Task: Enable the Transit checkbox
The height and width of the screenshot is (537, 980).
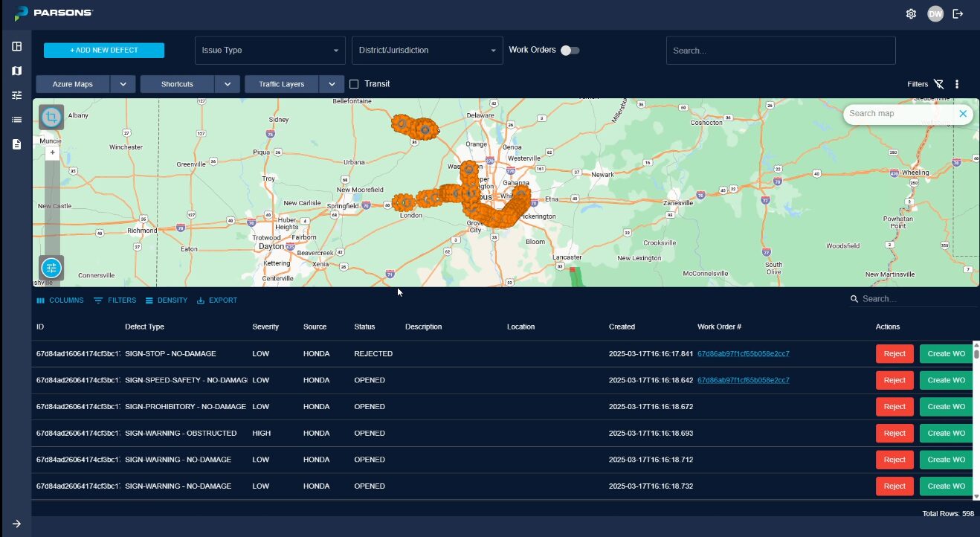Action: 354,84
